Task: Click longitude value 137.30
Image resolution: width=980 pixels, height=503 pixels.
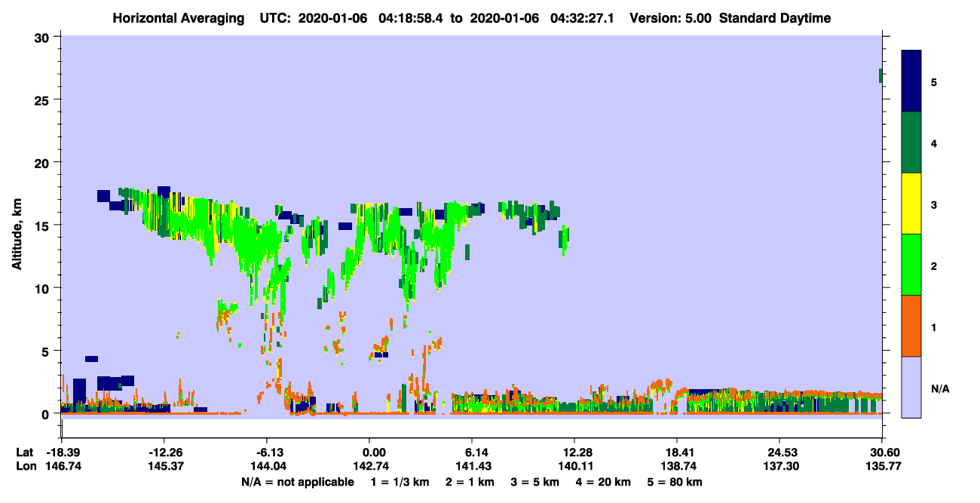Action: 779,466
